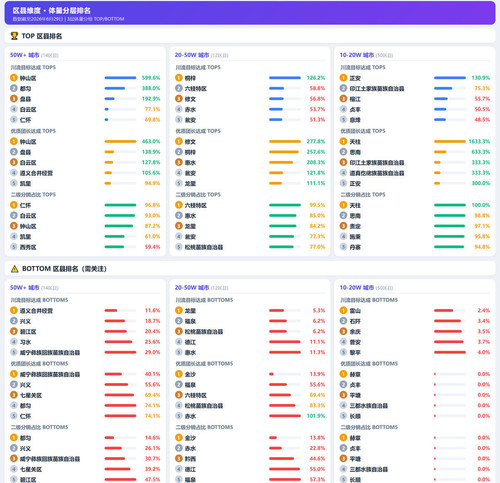Click the 47.5% value
Viewport: 500px width, 483px height.
[152, 480]
